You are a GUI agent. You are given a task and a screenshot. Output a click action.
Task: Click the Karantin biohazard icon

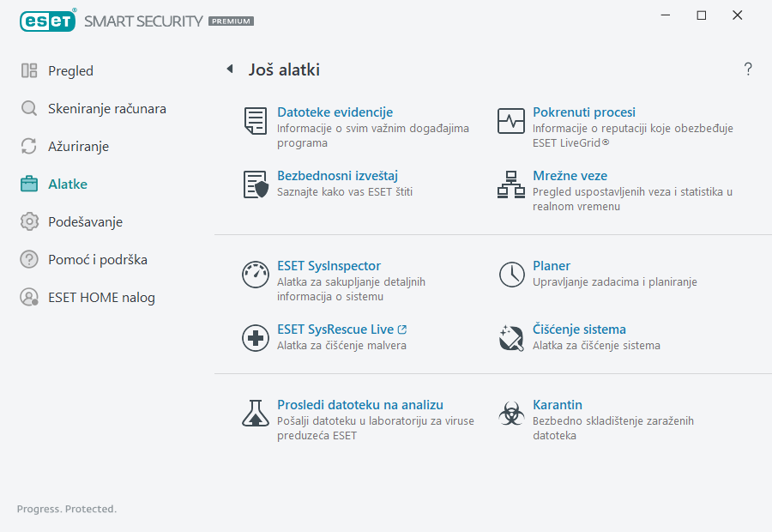pos(511,414)
